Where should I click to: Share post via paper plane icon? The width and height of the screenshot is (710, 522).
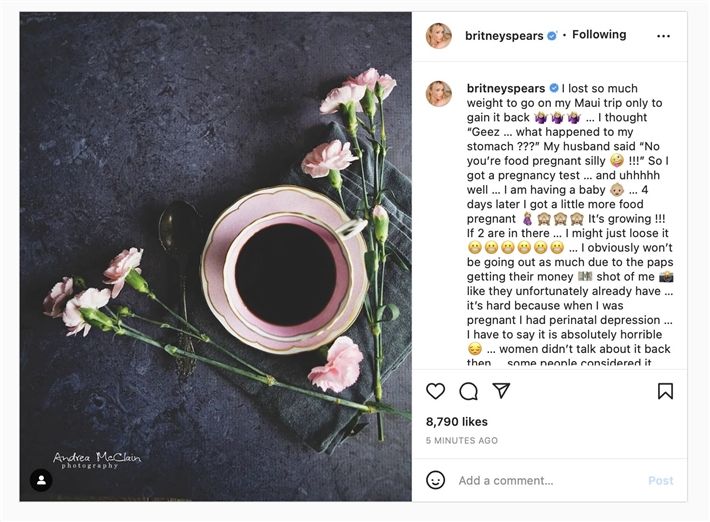(x=501, y=391)
